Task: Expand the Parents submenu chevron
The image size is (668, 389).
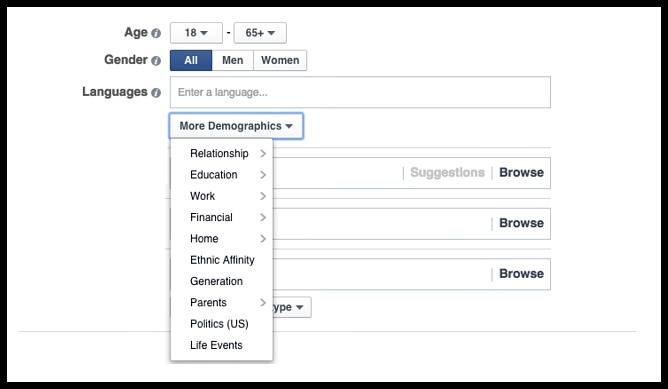Action: [263, 303]
